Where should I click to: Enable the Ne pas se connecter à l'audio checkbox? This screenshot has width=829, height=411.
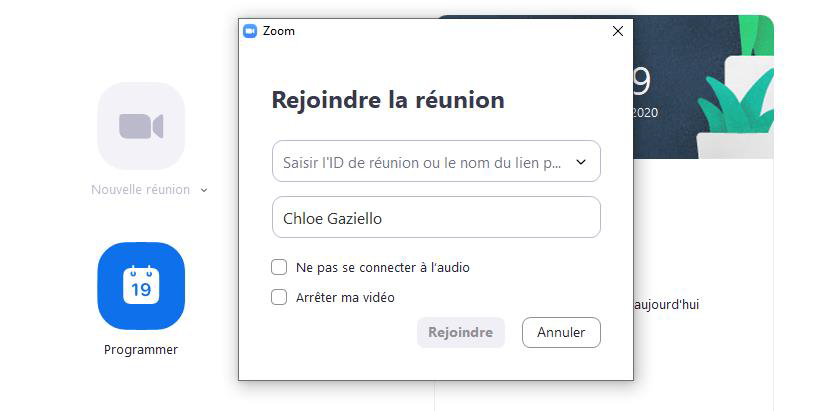point(280,268)
